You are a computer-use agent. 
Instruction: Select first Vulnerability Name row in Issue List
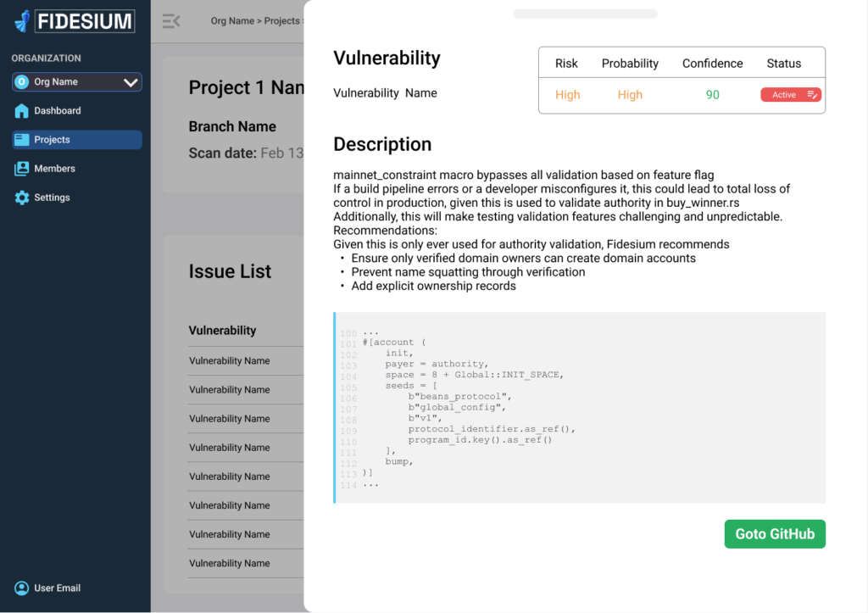click(230, 361)
